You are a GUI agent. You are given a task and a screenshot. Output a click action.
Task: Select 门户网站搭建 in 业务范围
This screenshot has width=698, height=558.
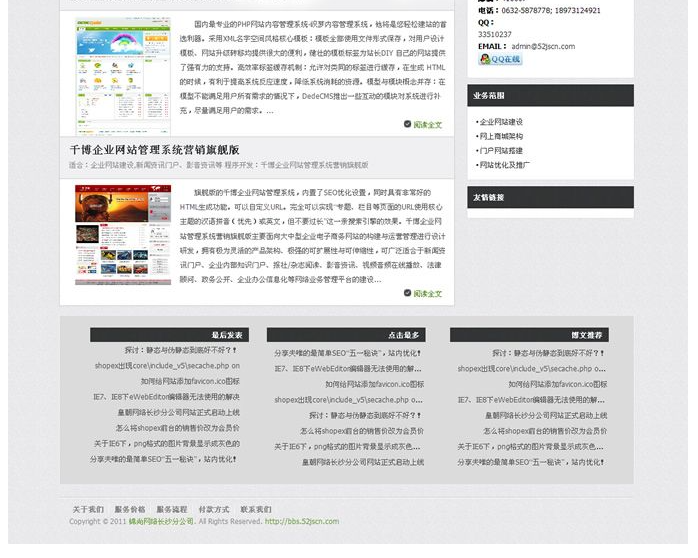pos(501,151)
